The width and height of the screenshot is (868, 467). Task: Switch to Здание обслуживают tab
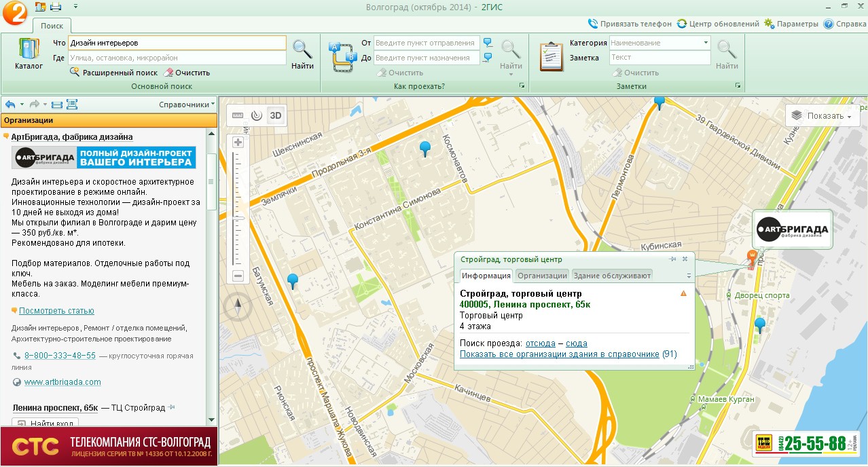coord(612,276)
